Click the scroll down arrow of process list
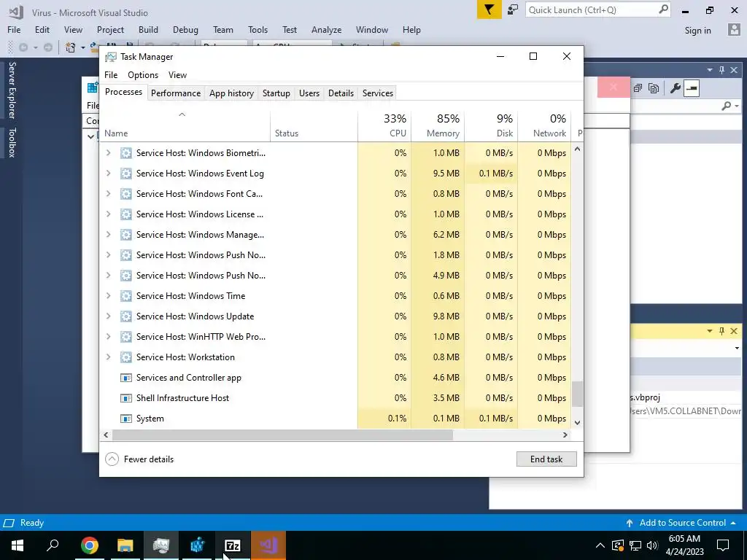Image resolution: width=747 pixels, height=560 pixels. tap(577, 422)
